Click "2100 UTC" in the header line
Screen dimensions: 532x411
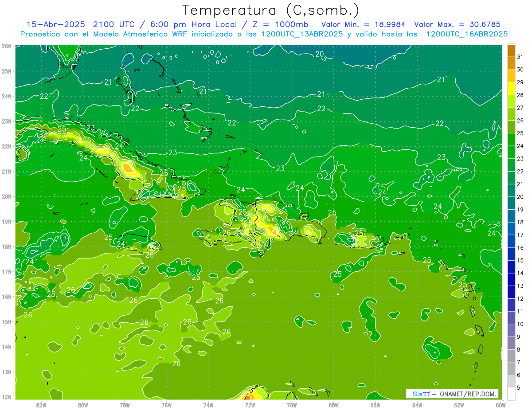(113, 24)
